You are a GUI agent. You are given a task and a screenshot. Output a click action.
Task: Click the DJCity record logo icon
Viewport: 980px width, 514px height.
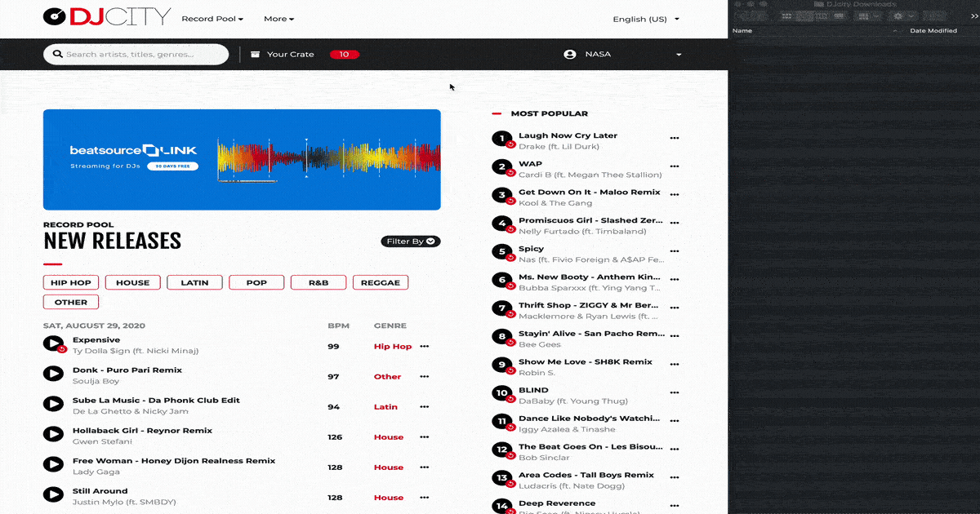[x=55, y=16]
